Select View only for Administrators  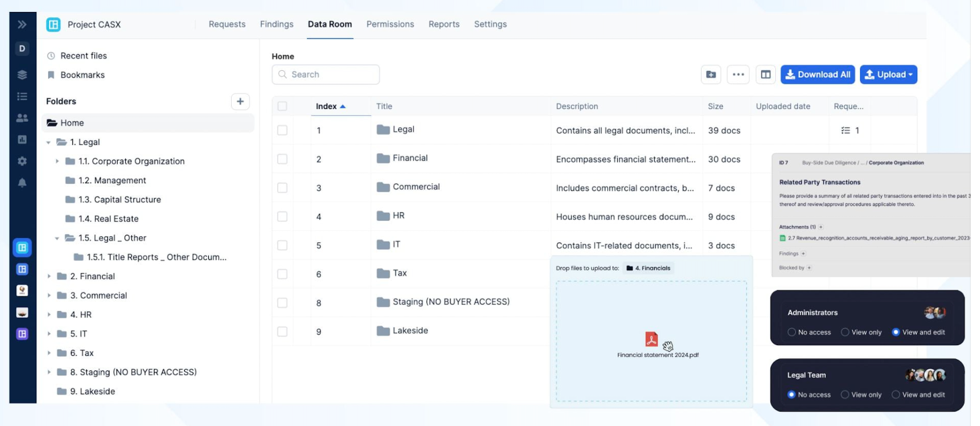pos(845,332)
